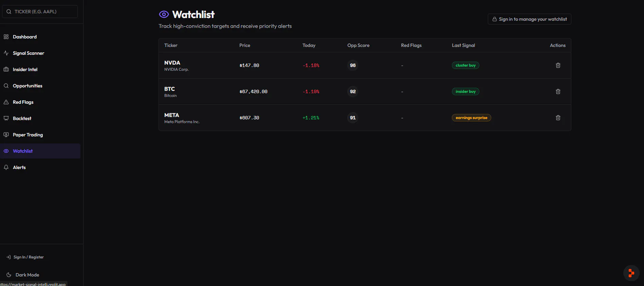Click the price $607.30
644x286 pixels.
[x=249, y=118]
